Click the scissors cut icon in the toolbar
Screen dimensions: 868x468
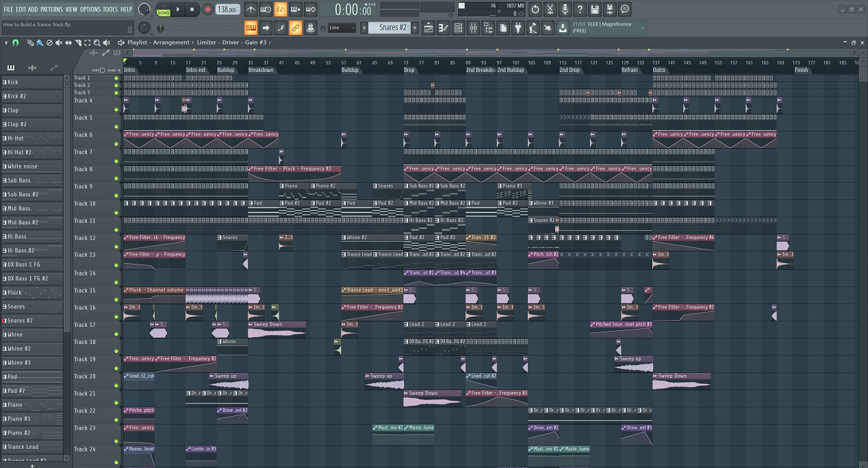550,9
